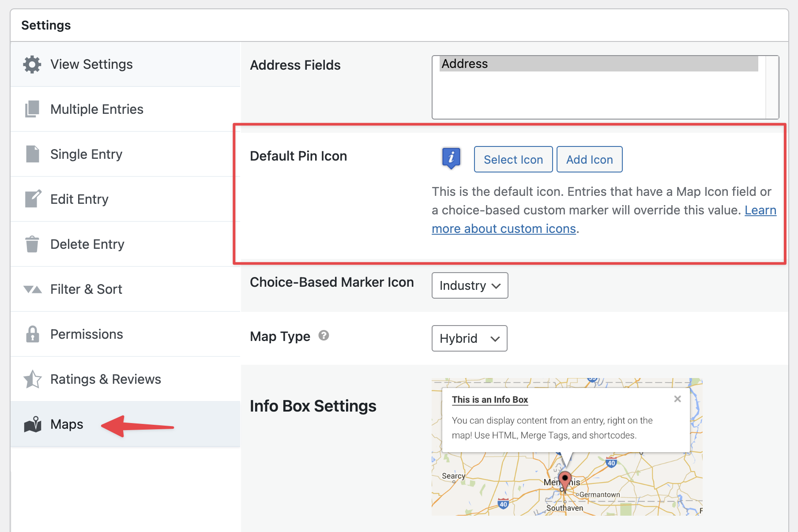
Task: Click the Map Type label
Action: (280, 336)
